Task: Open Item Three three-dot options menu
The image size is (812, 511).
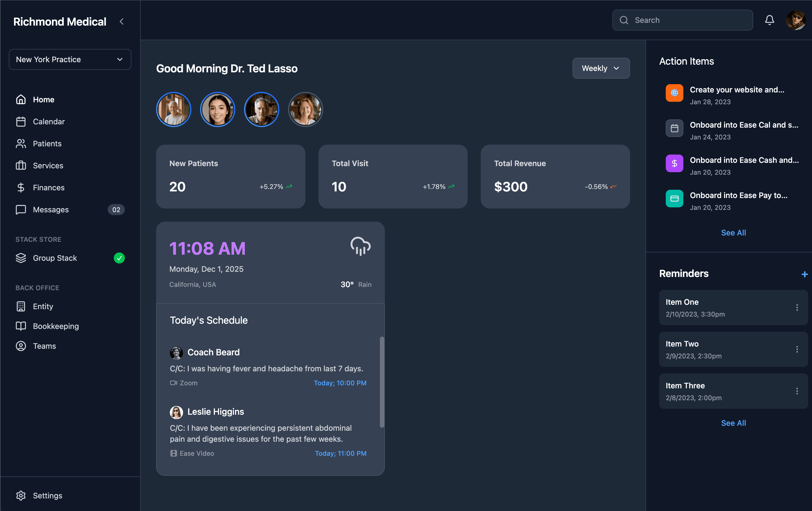Action: (x=797, y=391)
